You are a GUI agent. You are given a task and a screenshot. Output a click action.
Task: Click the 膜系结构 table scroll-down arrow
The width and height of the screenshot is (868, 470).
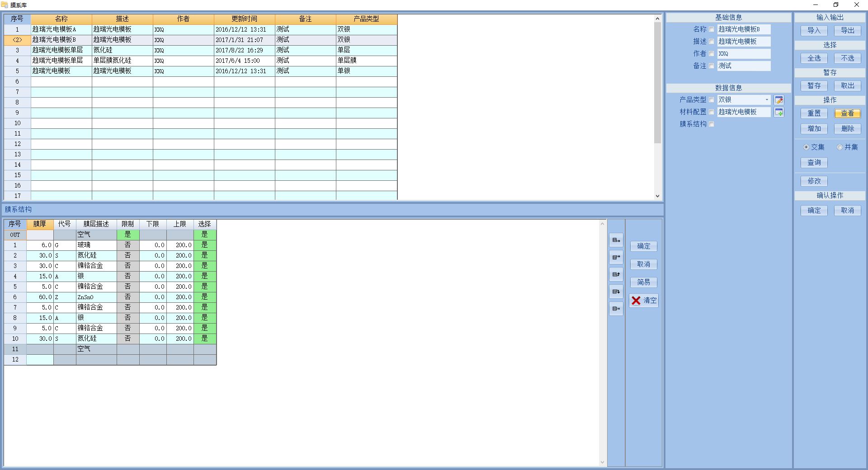603,462
